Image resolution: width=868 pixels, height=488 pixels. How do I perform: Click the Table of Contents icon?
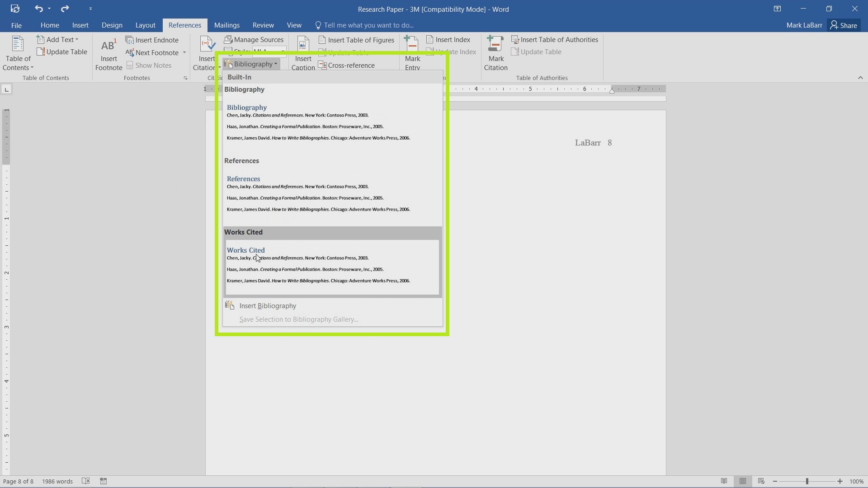18,52
